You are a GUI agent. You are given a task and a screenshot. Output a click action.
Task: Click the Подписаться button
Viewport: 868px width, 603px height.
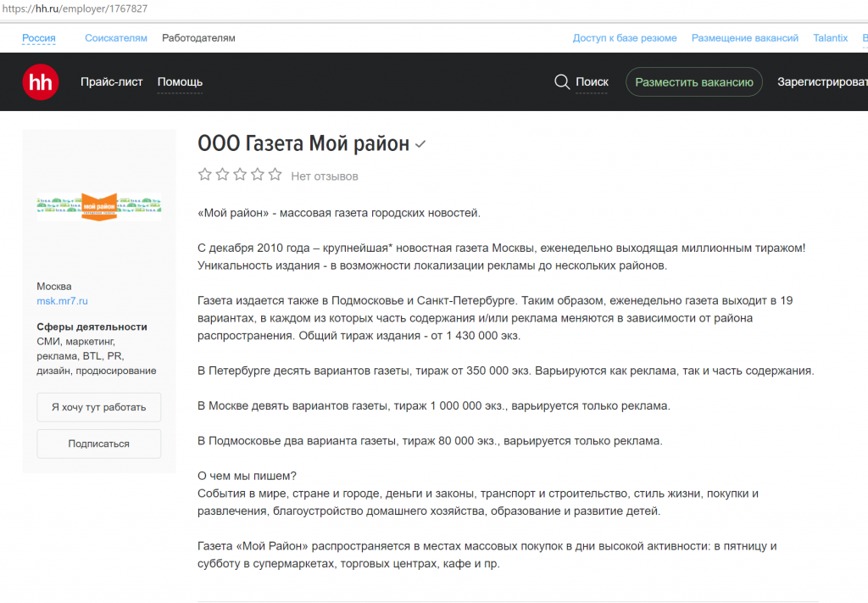click(99, 444)
